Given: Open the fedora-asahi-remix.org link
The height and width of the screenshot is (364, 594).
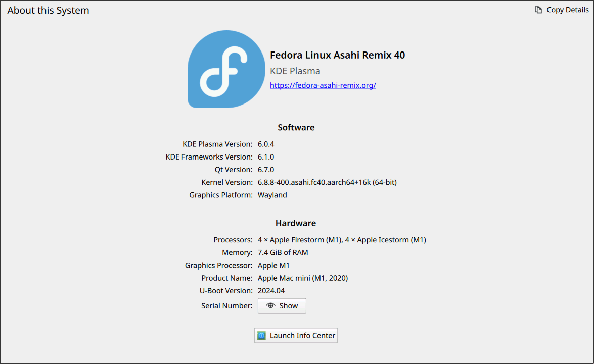Looking at the screenshot, I should coord(323,85).
